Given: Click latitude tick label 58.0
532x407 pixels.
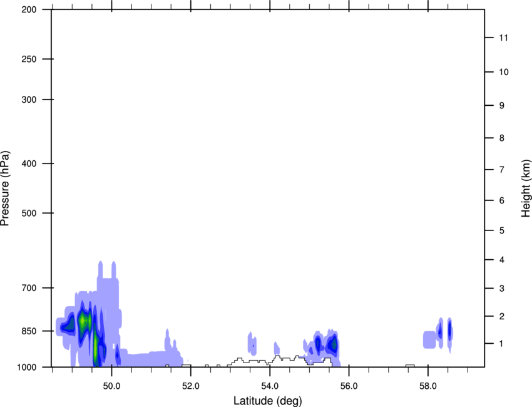Looking at the screenshot, I should pyautogui.click(x=428, y=386).
